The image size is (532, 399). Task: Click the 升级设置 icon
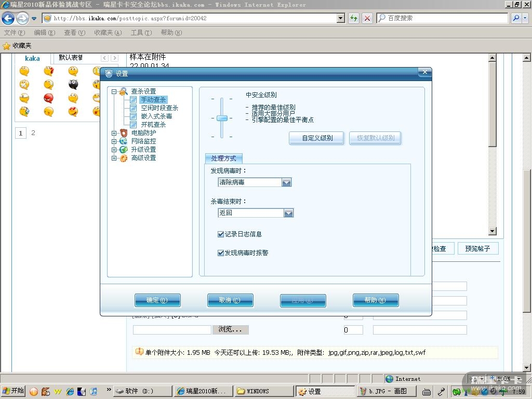[124, 149]
